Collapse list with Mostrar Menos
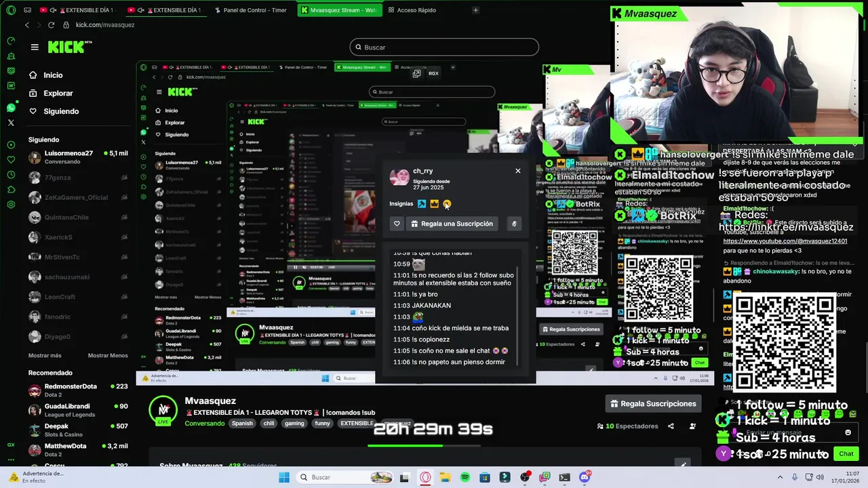This screenshot has height=488, width=868. click(108, 355)
